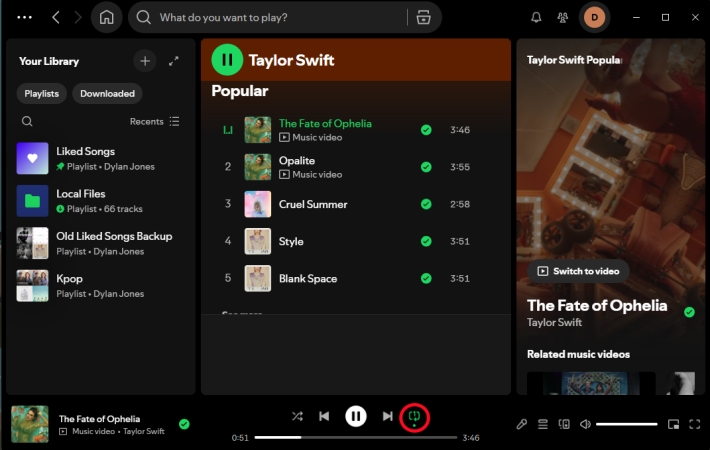Show lyrics with the microphone icon
This screenshot has width=710, height=450.
tap(522, 424)
